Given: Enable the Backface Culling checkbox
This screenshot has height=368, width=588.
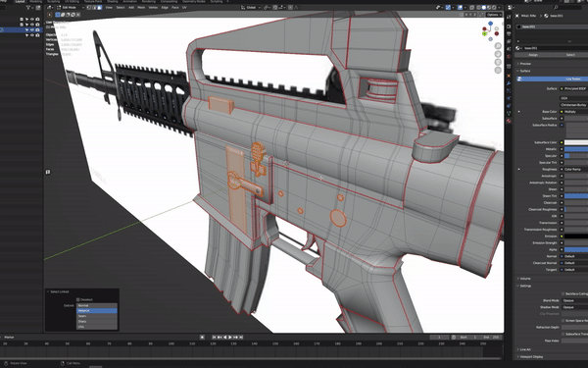Looking at the screenshot, I should tap(563, 293).
